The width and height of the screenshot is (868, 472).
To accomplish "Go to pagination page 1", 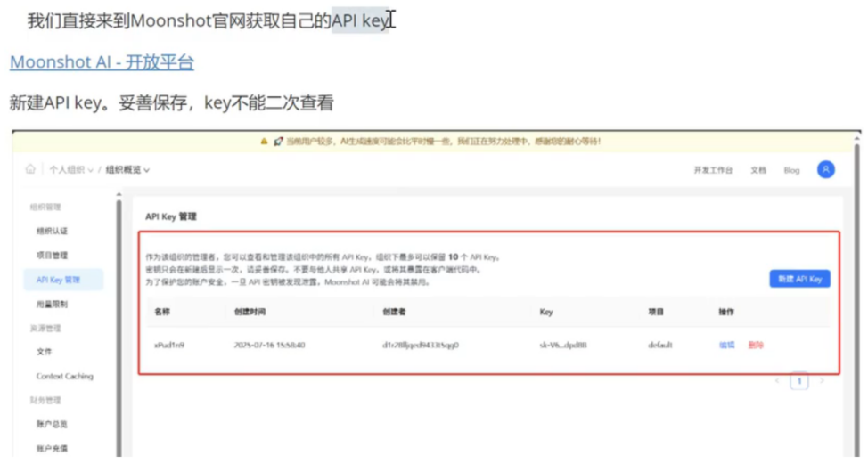I will [x=799, y=380].
